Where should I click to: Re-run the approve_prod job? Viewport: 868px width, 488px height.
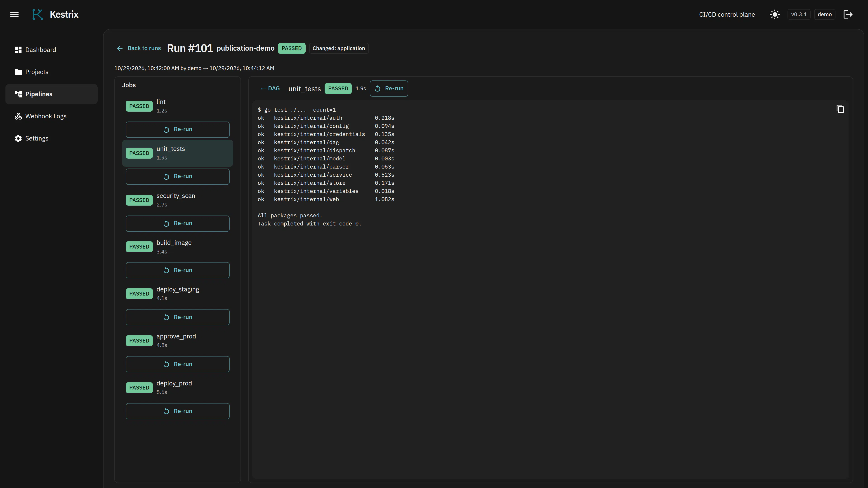(178, 364)
